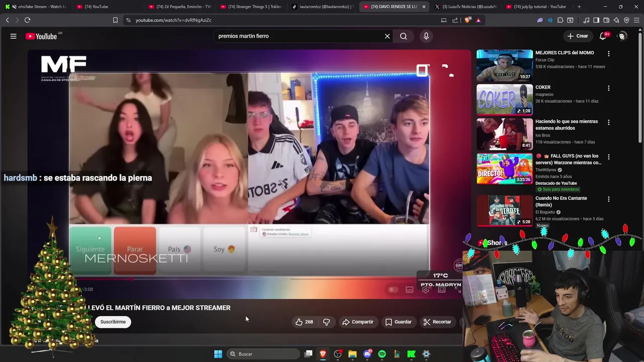Switch to lautaromtzz TikTok tab
This screenshot has width=644, height=362.
[x=323, y=7]
